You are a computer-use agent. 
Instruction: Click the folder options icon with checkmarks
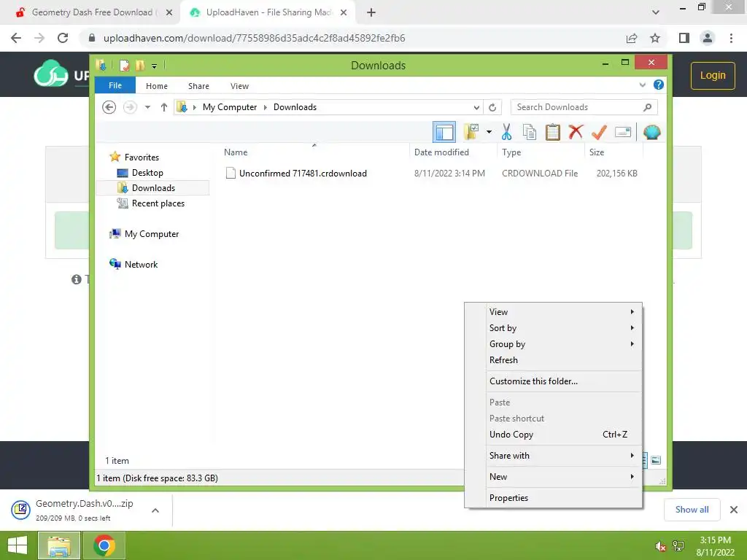point(471,132)
